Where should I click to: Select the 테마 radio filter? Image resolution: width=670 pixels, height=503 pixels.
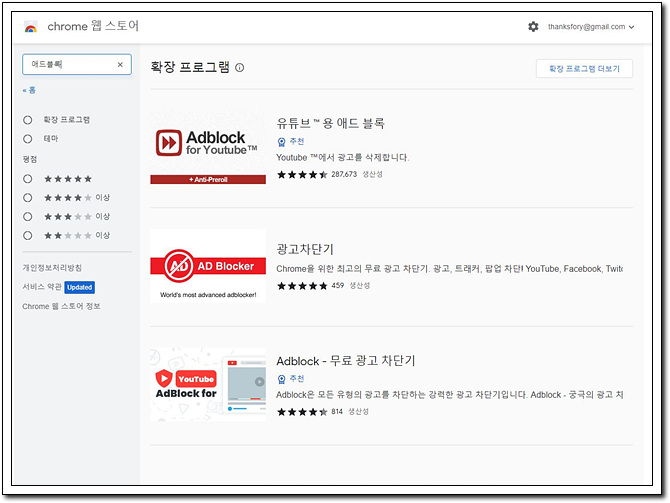click(x=28, y=139)
